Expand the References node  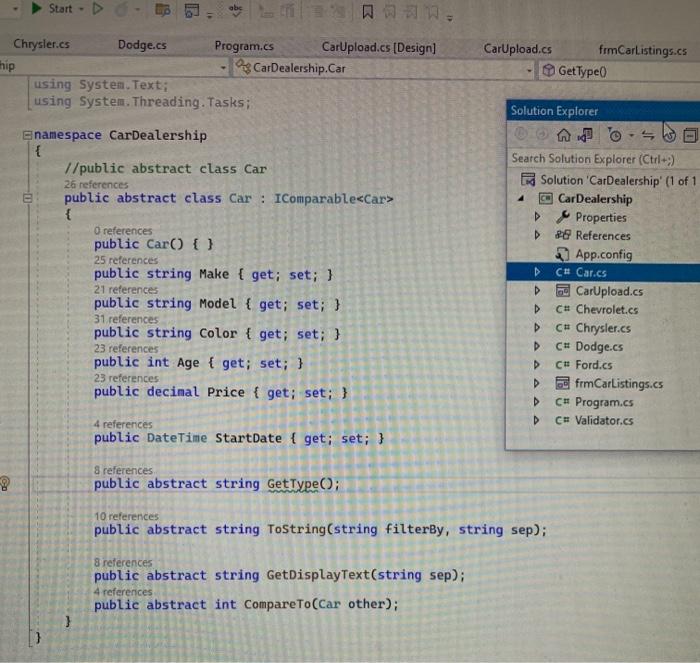click(537, 235)
